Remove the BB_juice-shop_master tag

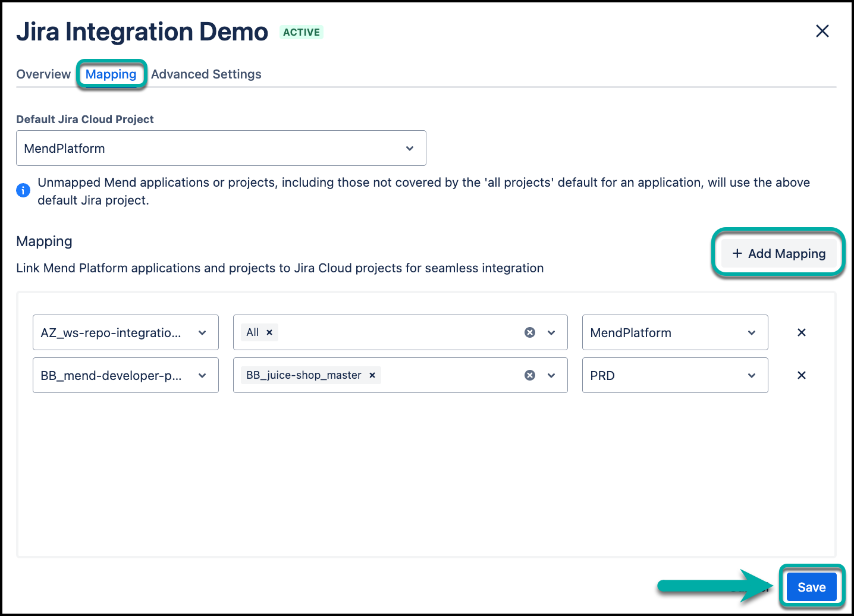point(372,375)
